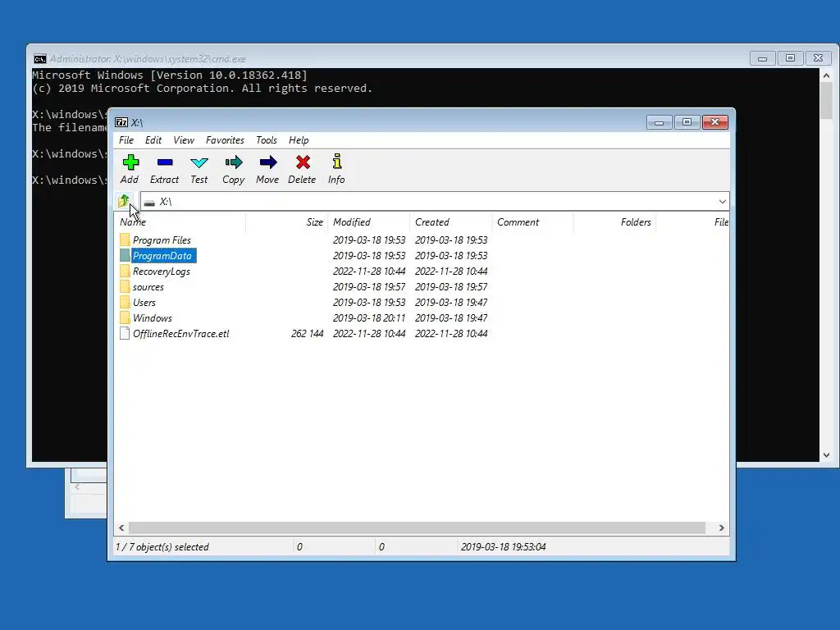The height and width of the screenshot is (630, 840).
Task: Close the 7-Zip X:\ window
Action: pyautogui.click(x=715, y=123)
